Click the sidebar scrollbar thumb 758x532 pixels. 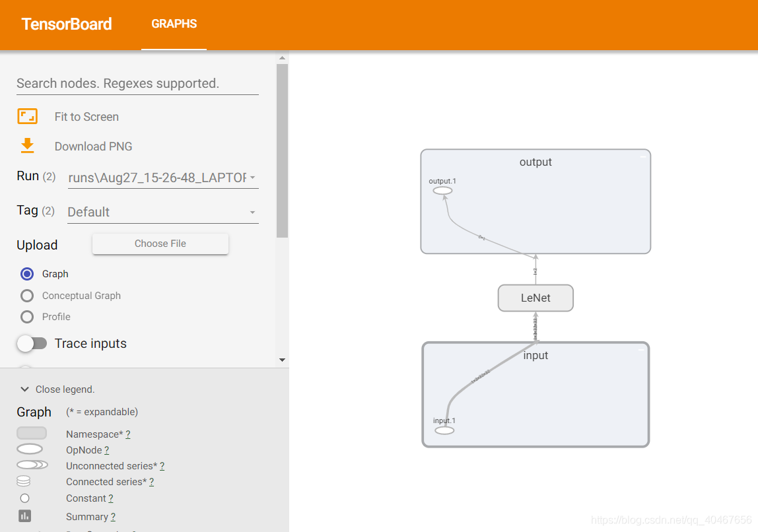(283, 150)
